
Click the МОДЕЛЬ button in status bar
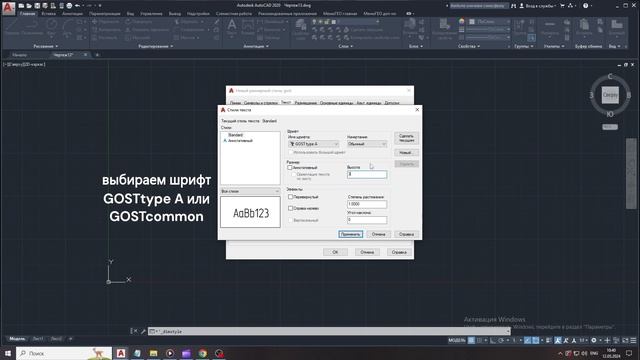pos(456,340)
